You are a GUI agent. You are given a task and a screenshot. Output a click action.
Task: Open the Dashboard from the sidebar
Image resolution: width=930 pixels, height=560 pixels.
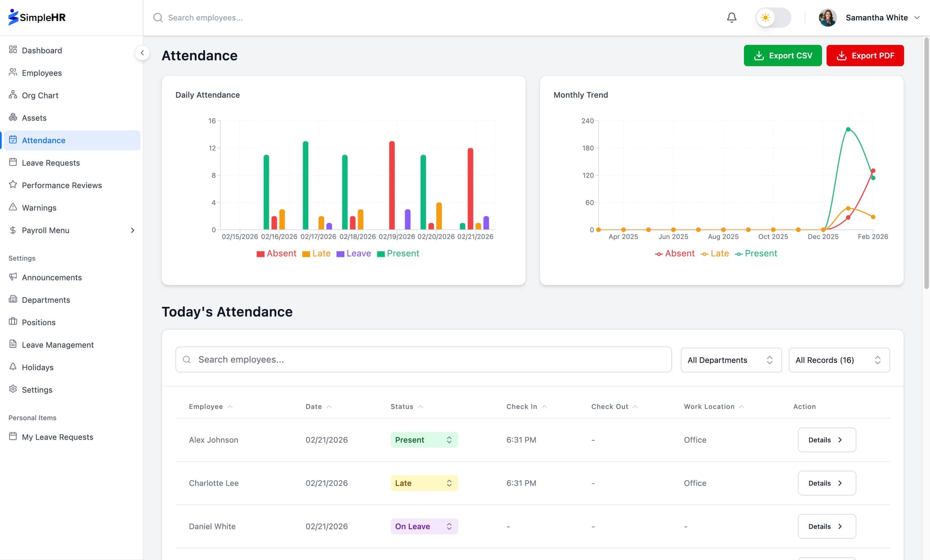click(42, 50)
